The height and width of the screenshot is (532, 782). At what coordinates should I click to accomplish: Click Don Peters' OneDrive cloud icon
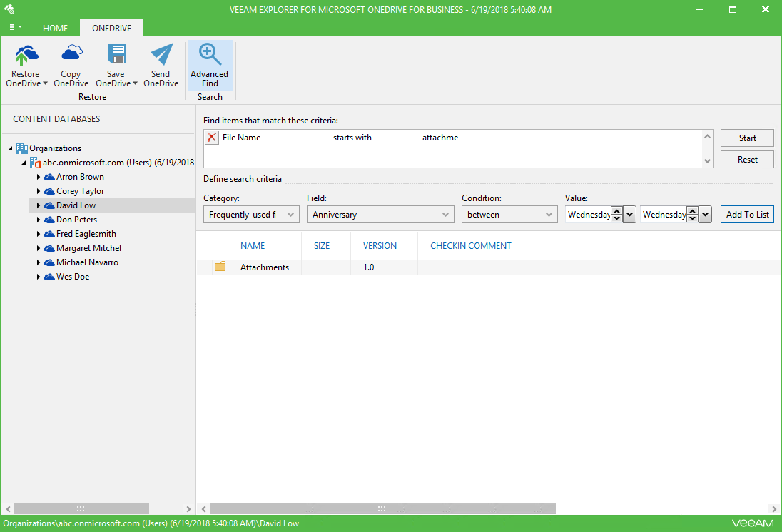49,220
